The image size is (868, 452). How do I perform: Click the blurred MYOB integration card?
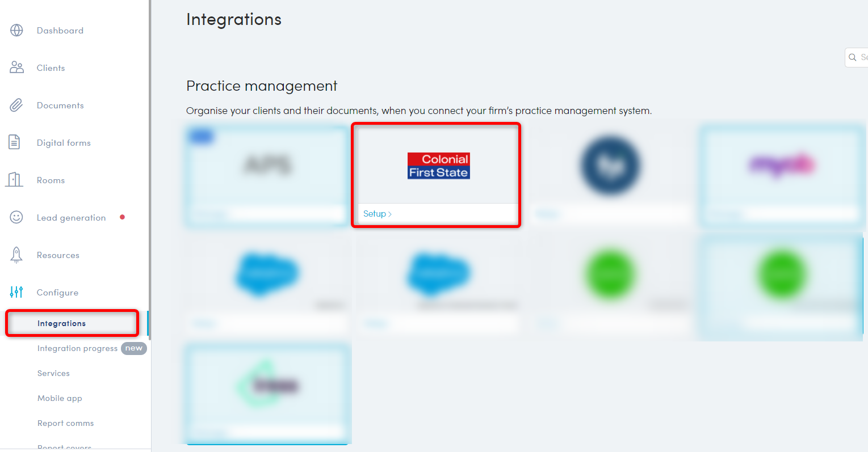point(782,176)
